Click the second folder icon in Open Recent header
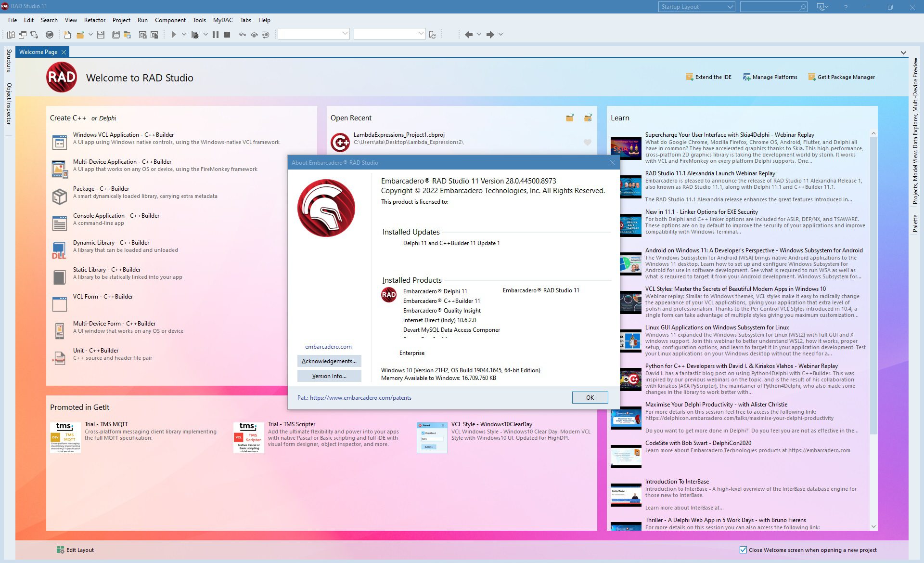Viewport: 924px width, 563px height. click(588, 118)
